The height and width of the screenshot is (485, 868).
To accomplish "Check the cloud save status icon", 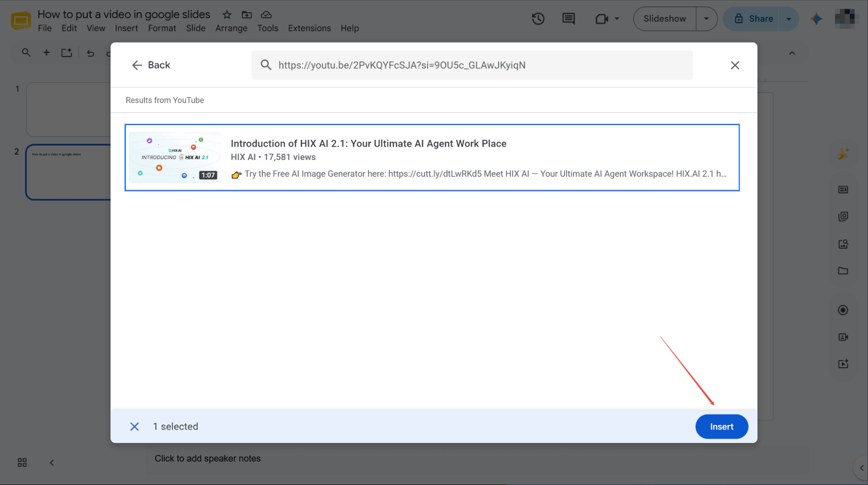I will pos(266,15).
